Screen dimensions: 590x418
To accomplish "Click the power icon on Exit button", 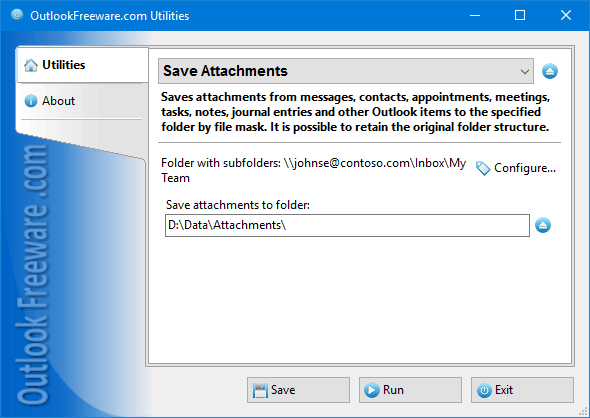I will point(484,391).
